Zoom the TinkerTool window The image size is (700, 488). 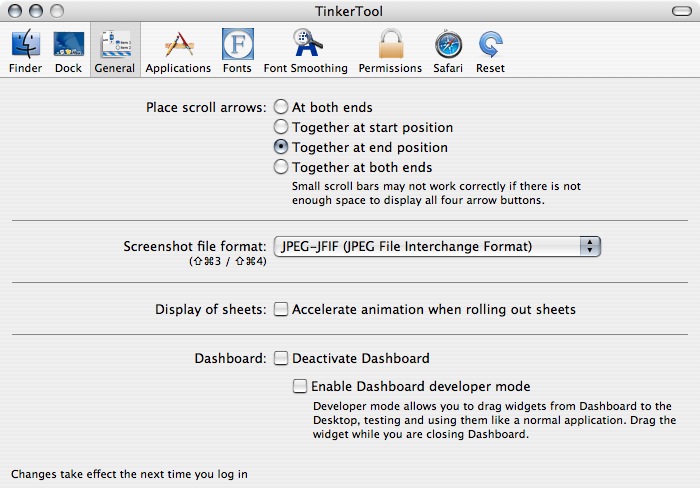tap(57, 11)
